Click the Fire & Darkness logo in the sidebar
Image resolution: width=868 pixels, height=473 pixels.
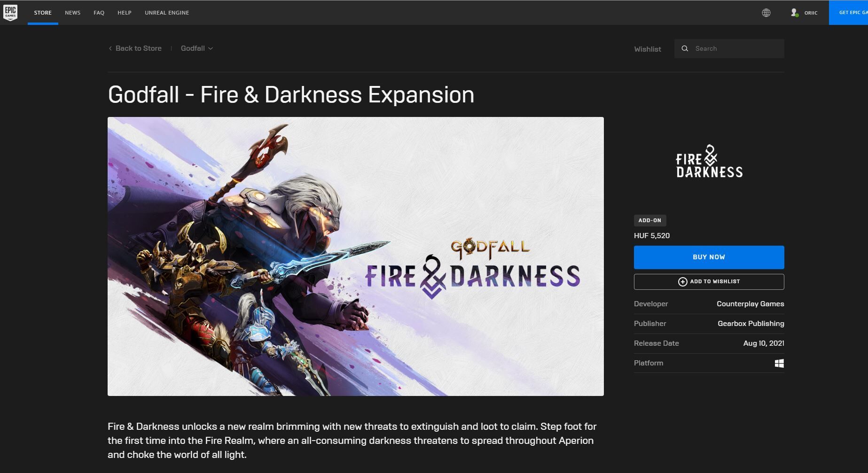709,162
